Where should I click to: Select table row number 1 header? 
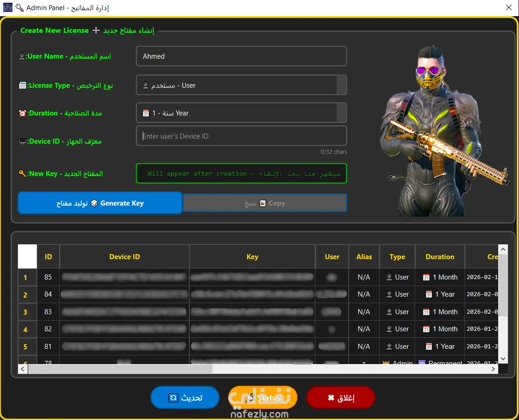pyautogui.click(x=27, y=277)
